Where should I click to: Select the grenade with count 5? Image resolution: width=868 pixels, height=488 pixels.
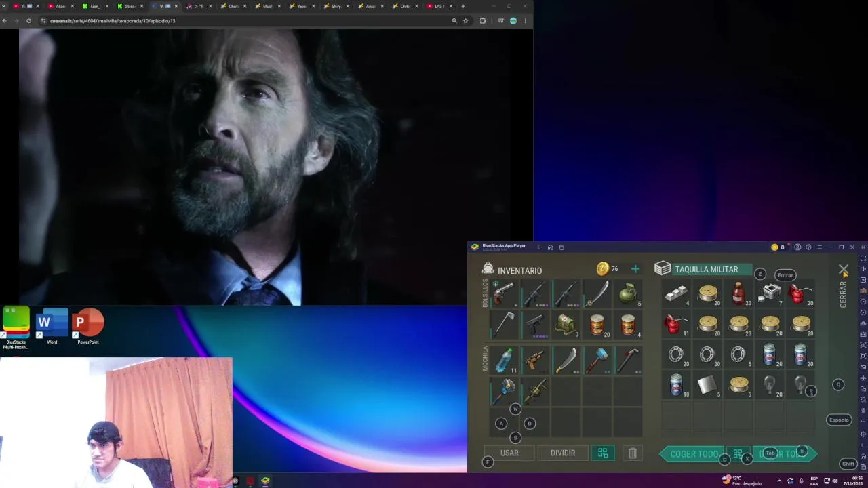(x=628, y=293)
